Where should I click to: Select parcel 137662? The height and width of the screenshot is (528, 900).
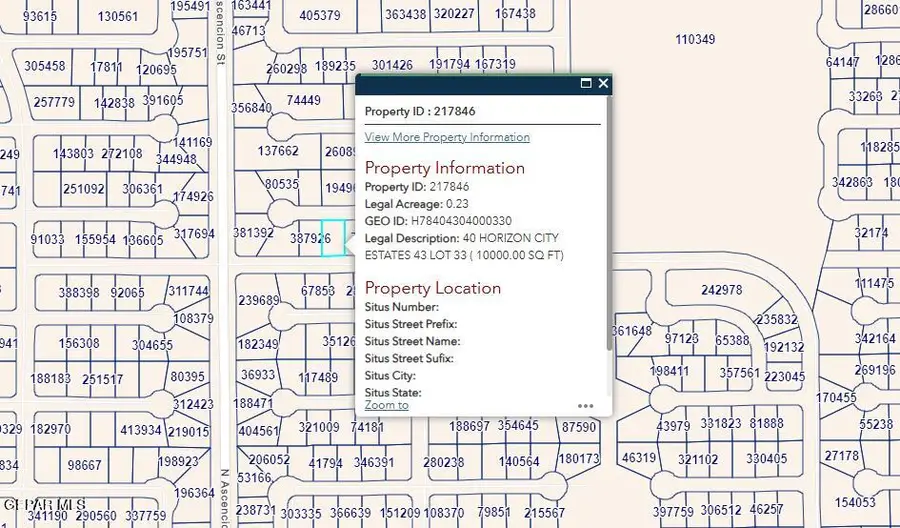pos(278,150)
